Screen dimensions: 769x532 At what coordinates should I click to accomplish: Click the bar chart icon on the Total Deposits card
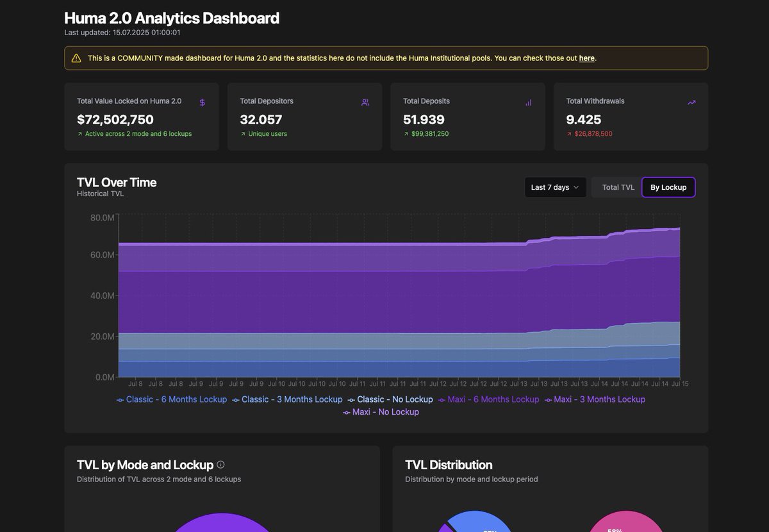tap(529, 103)
